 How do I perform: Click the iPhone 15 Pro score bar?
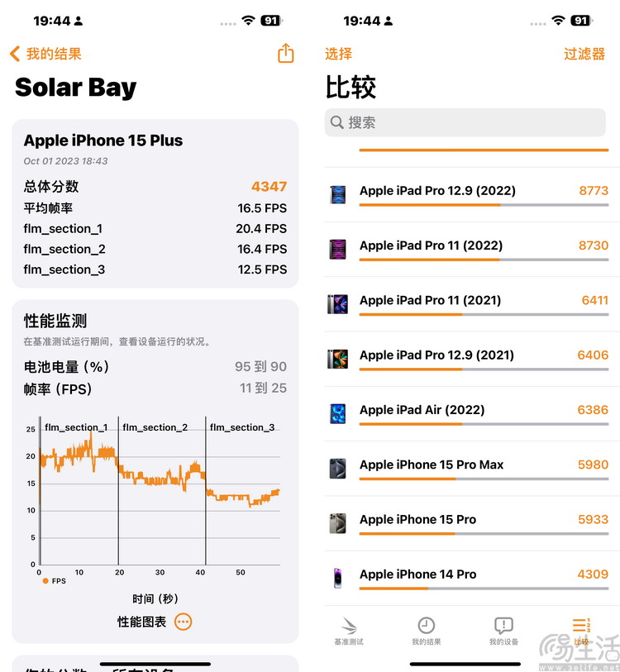(484, 534)
